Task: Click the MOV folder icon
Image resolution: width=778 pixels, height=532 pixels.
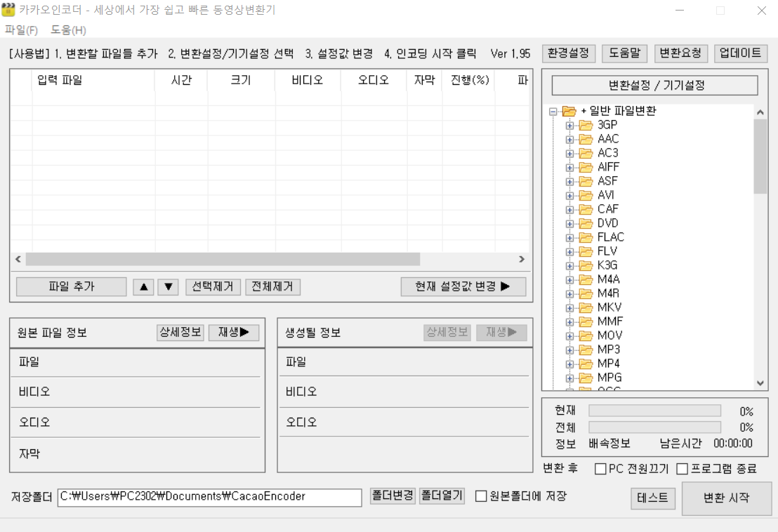Action: point(586,335)
